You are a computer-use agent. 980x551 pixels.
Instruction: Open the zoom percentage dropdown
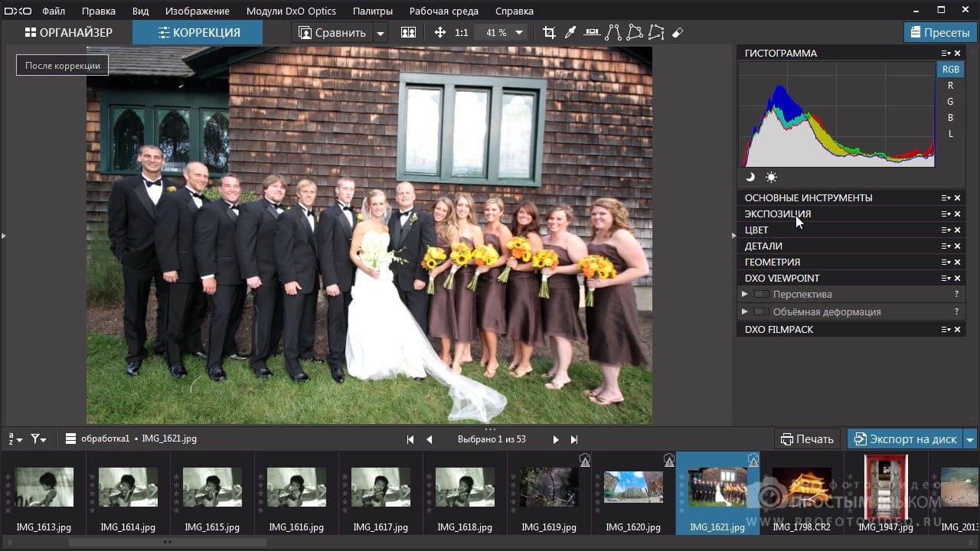pos(519,33)
